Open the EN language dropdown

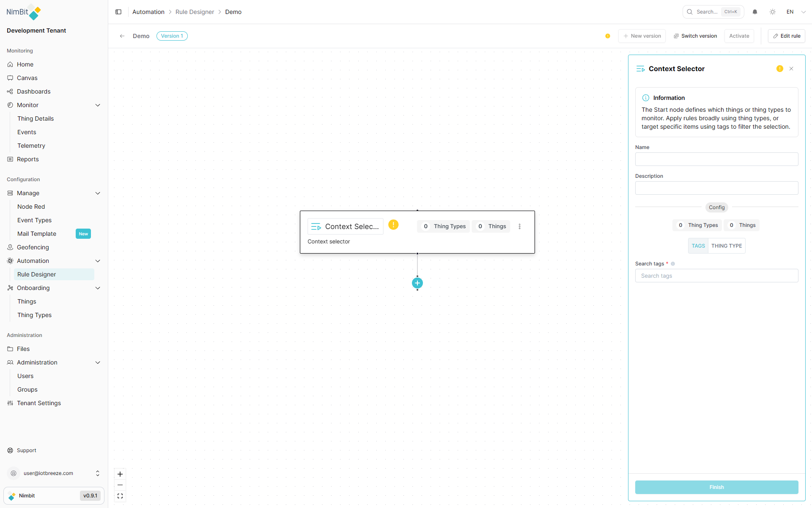coord(794,12)
